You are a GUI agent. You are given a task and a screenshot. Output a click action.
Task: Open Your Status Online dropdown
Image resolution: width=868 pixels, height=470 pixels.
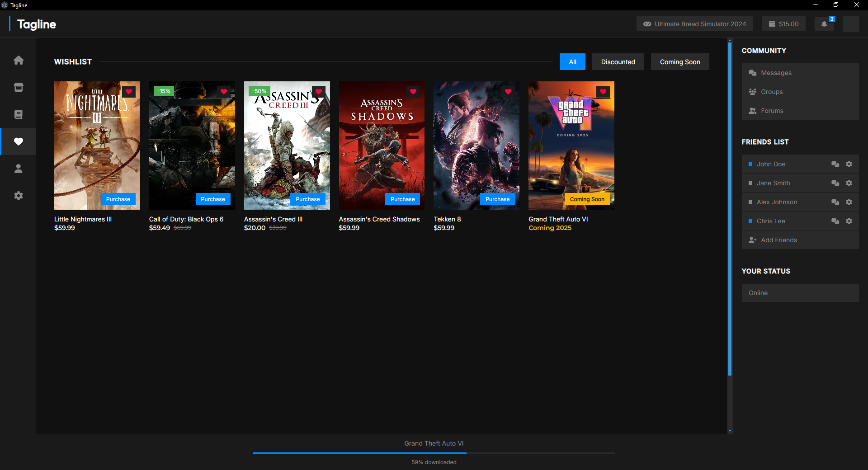coord(800,293)
